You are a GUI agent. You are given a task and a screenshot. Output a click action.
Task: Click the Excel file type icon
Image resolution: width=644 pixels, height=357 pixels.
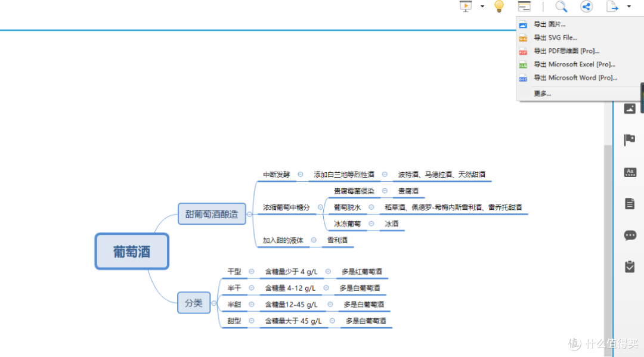point(523,65)
